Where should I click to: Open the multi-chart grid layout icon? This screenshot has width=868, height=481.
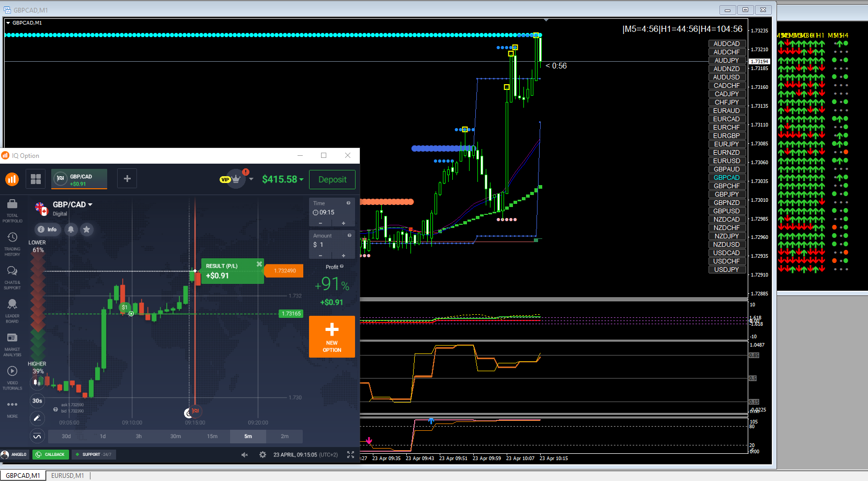pyautogui.click(x=36, y=179)
